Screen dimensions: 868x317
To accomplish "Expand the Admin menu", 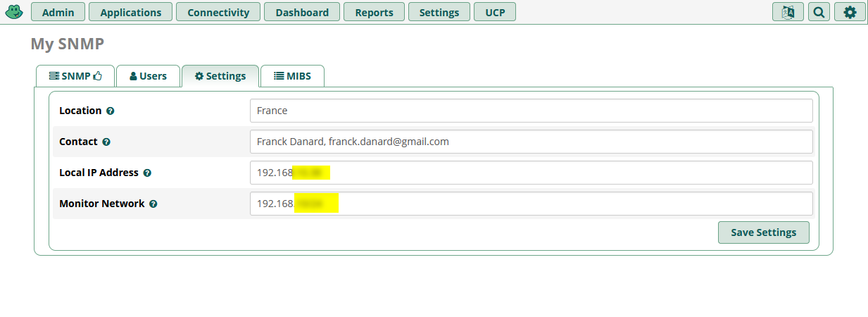I will coord(58,12).
